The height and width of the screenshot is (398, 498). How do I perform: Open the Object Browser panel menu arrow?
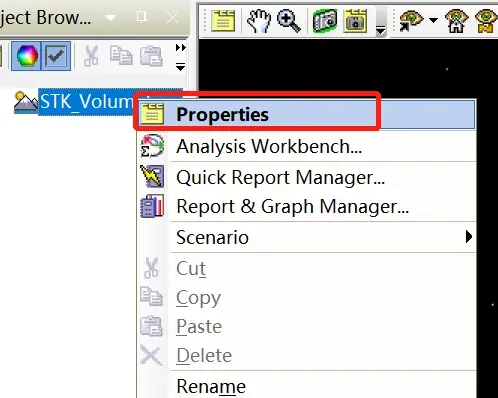coord(110,17)
